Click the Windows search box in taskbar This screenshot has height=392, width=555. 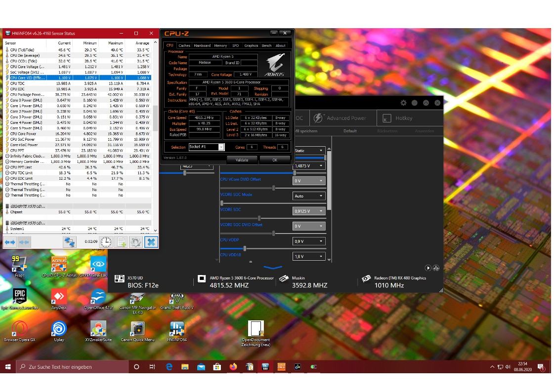[73, 366]
